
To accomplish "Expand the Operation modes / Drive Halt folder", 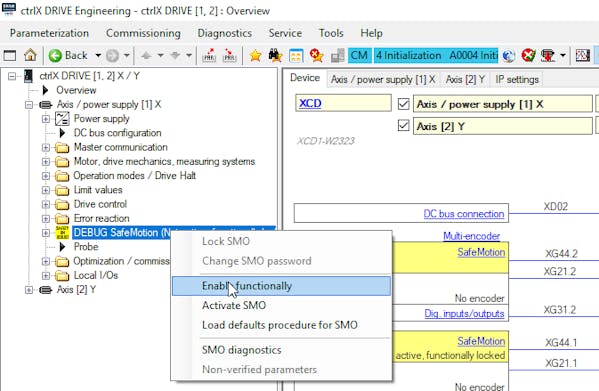I will 46,176.
